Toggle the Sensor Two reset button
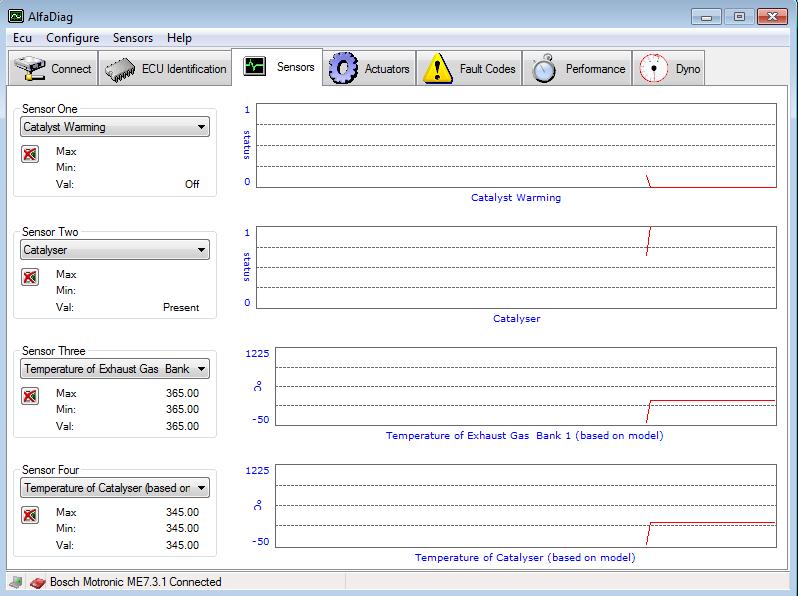The width and height of the screenshot is (798, 596). [x=30, y=277]
